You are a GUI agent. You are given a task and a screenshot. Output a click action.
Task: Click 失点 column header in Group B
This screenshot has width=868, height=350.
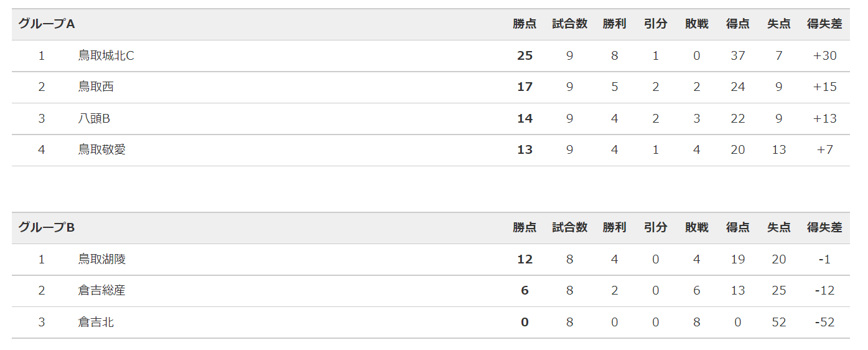coord(779,227)
